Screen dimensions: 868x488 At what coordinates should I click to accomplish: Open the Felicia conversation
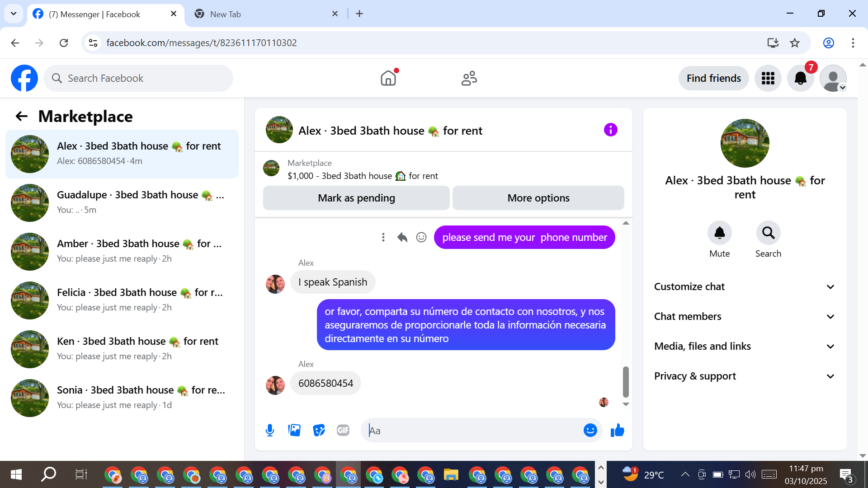pyautogui.click(x=122, y=300)
